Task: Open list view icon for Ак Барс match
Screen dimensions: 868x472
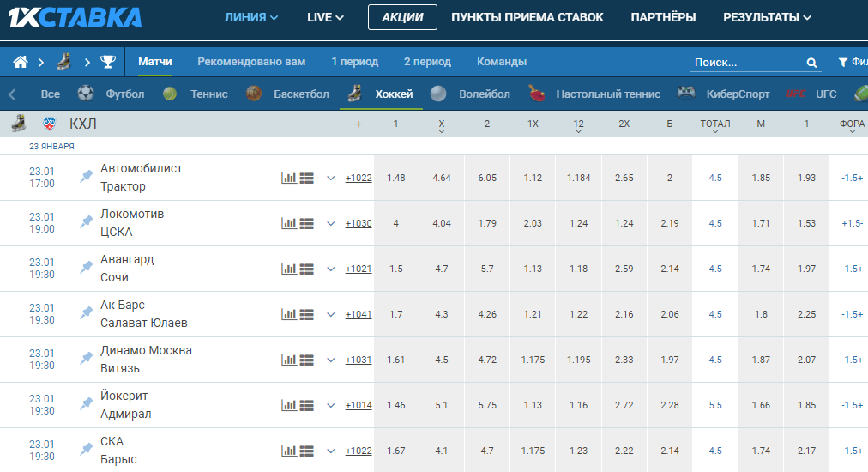Action: coord(307,314)
